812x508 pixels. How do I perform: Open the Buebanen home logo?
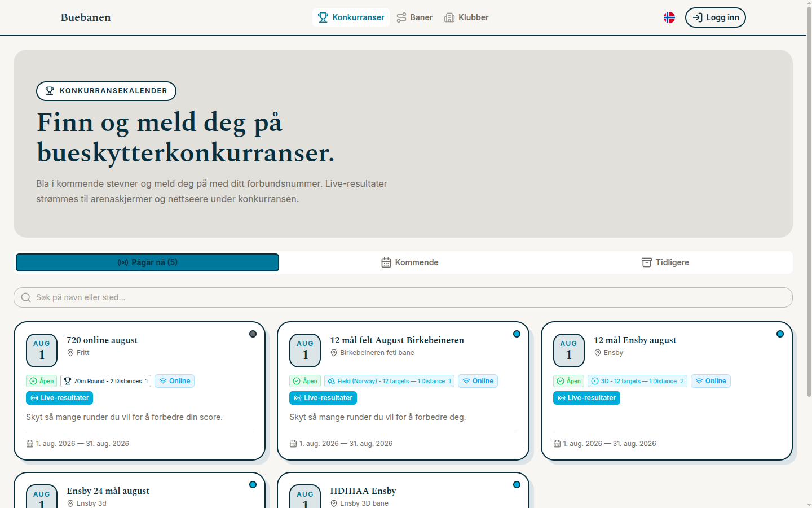tap(86, 17)
